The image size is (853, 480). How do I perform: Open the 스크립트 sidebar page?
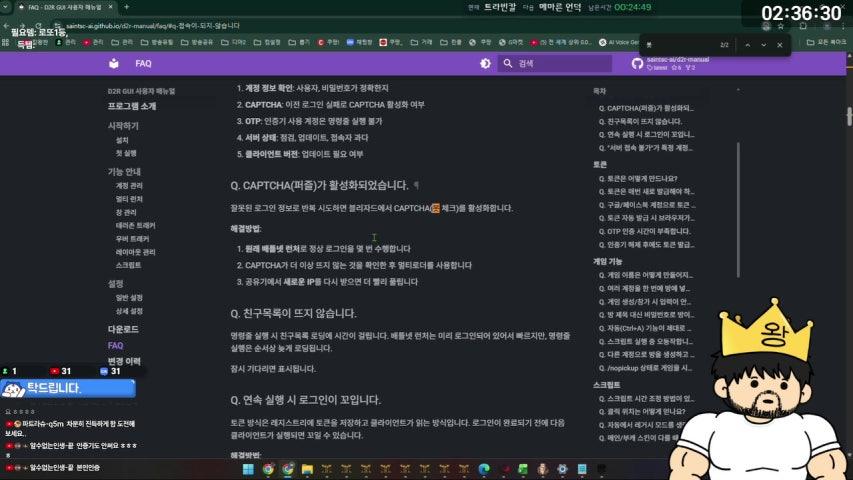pyautogui.click(x=128, y=265)
